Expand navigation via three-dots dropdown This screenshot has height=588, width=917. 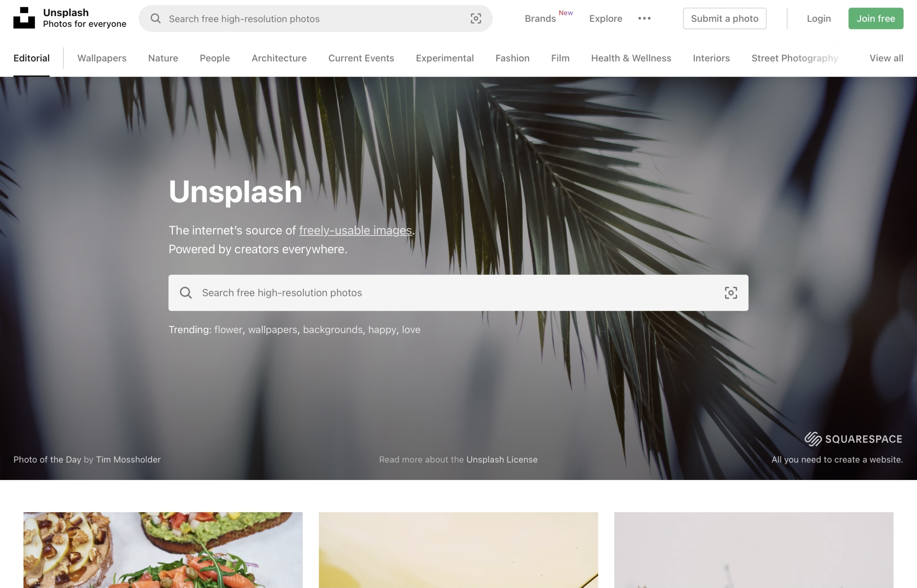point(644,18)
